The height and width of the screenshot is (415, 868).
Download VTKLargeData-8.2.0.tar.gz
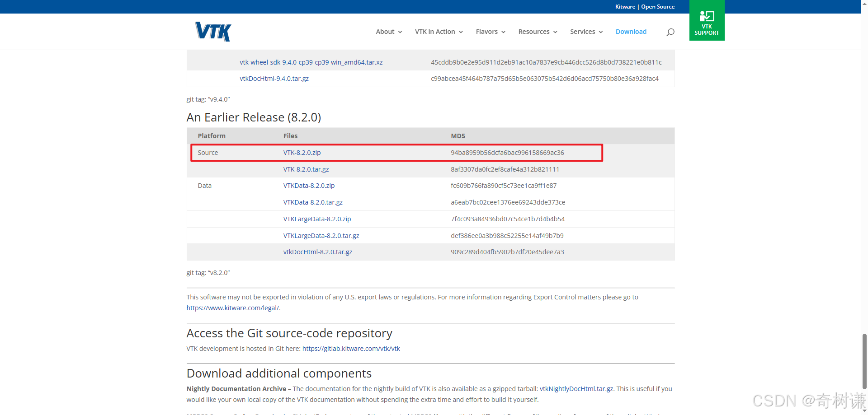[321, 236]
